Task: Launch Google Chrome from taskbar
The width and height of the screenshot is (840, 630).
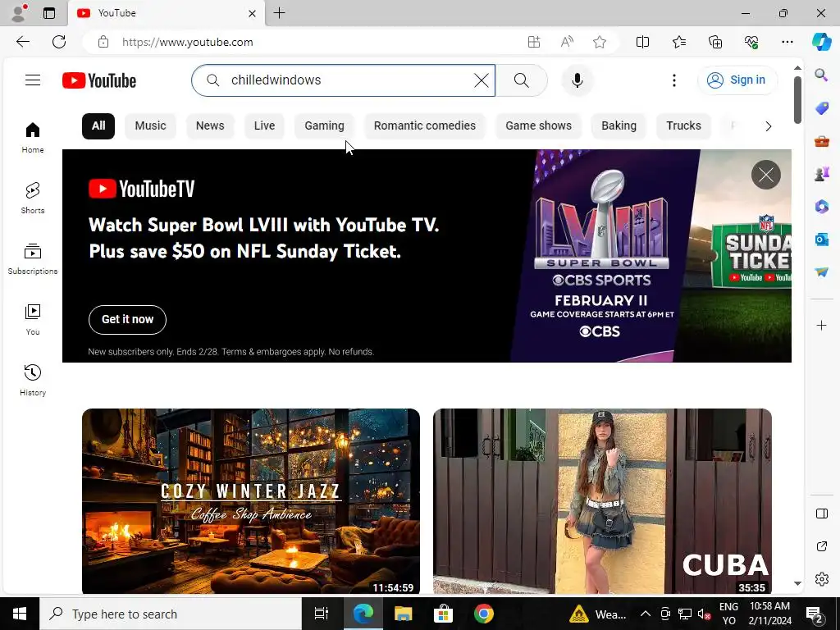Action: click(x=483, y=614)
